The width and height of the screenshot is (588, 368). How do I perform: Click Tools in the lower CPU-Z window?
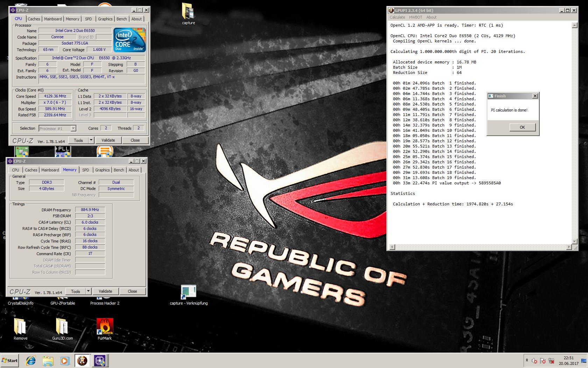76,291
